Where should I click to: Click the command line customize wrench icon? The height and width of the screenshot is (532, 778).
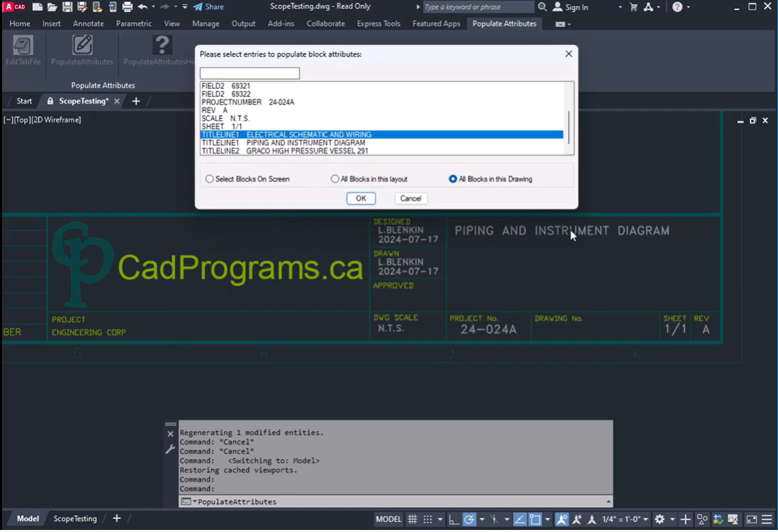click(170, 449)
